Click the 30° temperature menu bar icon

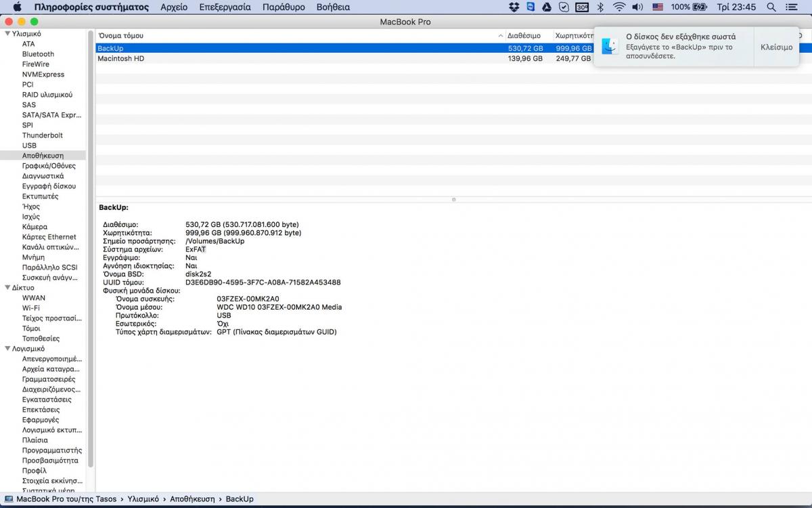point(582,7)
